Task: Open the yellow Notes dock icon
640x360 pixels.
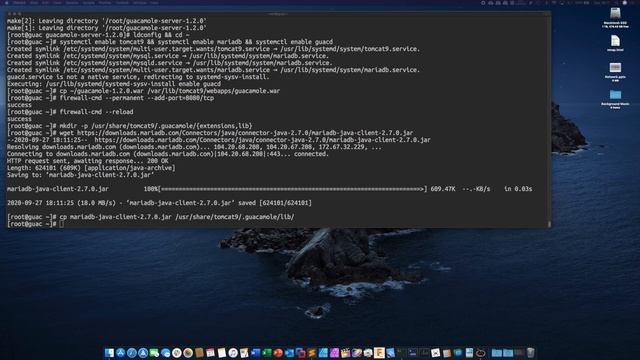Action: 222,353
